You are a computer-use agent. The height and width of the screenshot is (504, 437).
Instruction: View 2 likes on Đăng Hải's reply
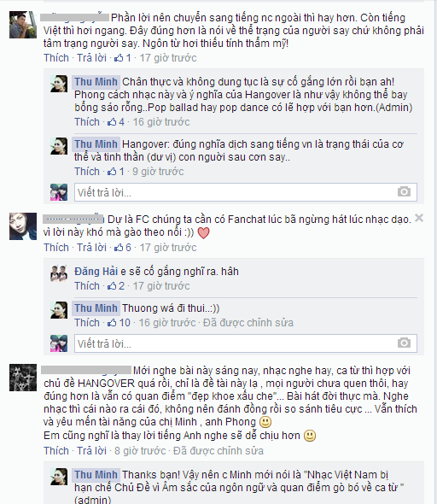pyautogui.click(x=115, y=286)
